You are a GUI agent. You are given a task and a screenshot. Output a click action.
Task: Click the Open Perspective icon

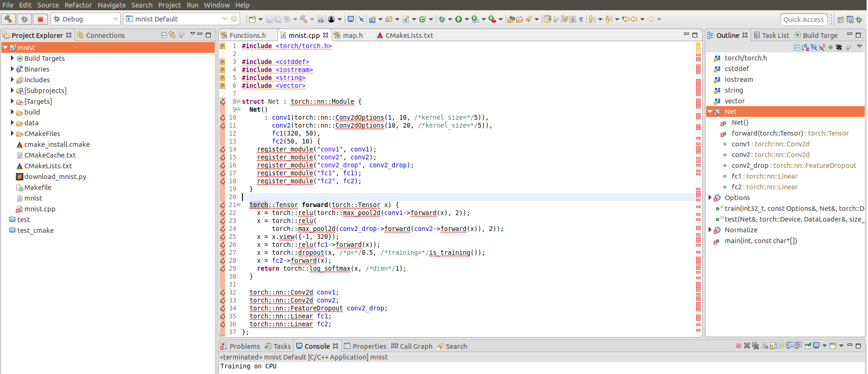pos(840,19)
